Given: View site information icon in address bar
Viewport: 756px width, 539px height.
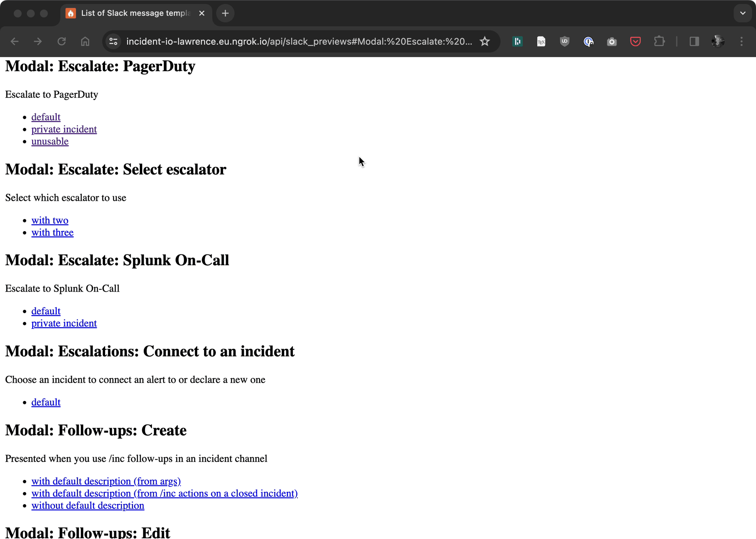Looking at the screenshot, I should 113,42.
